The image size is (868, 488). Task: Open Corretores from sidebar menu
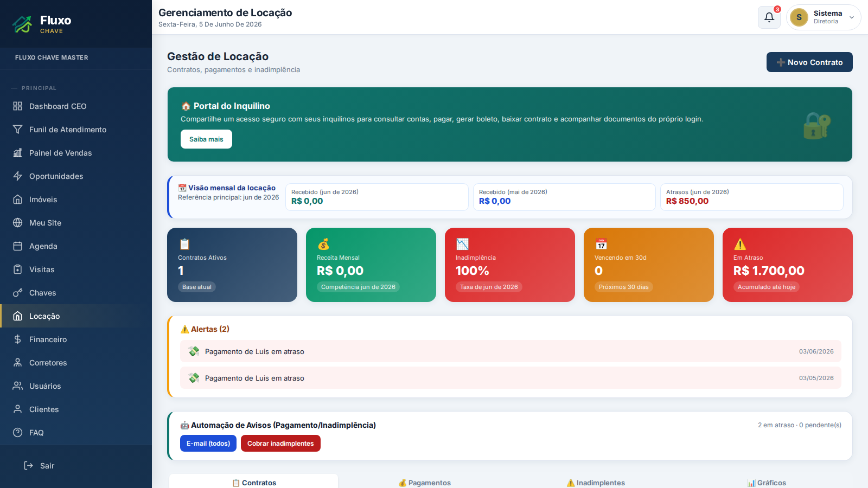tap(76, 363)
